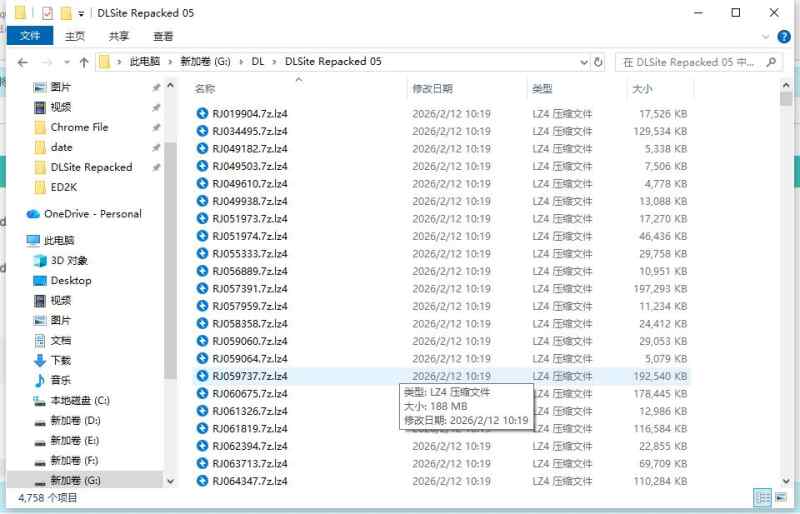Select file icon of RJ049938.7z.lz4
800x514 pixels.
click(202, 201)
